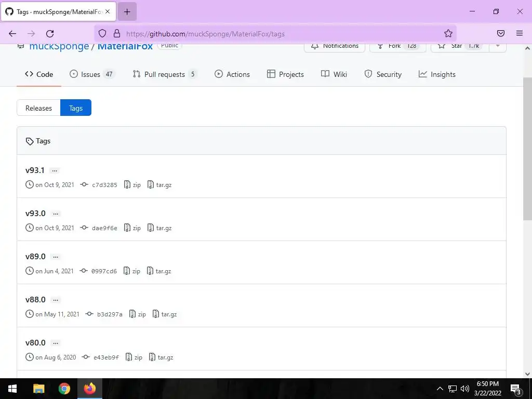Image resolution: width=532 pixels, height=399 pixels.
Task: Open tracking protection shield icon
Action: (102, 33)
